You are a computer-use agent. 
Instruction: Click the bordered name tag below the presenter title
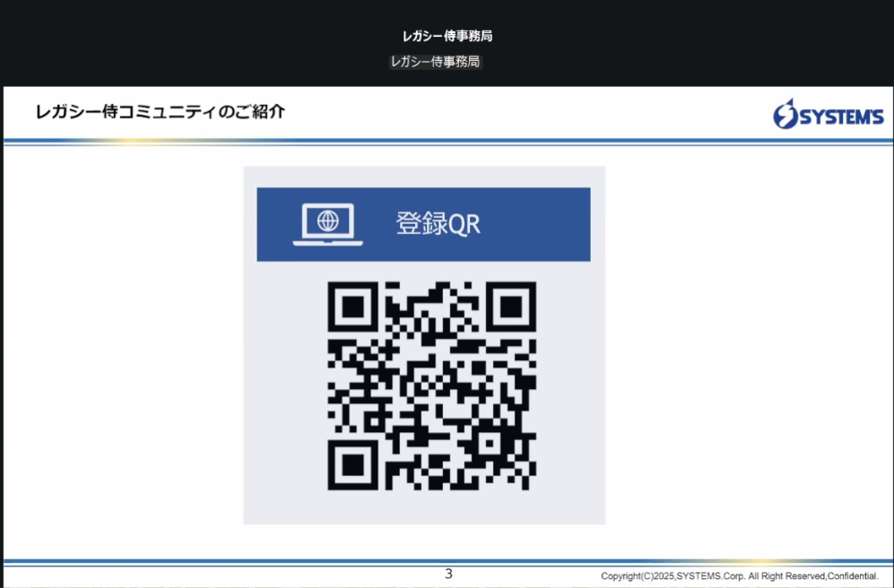click(434, 62)
